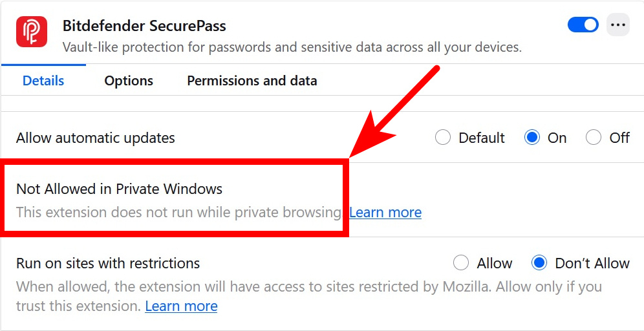
Task: Click the Default radio label text
Action: [x=482, y=138]
